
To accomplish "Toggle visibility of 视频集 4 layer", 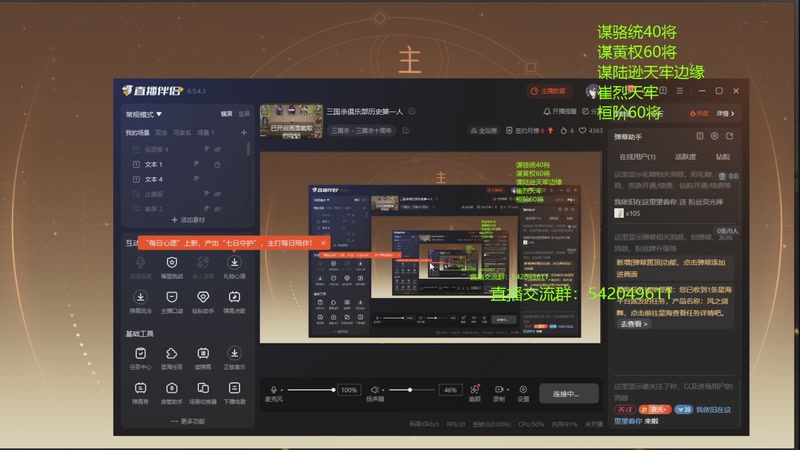I will tap(217, 149).
